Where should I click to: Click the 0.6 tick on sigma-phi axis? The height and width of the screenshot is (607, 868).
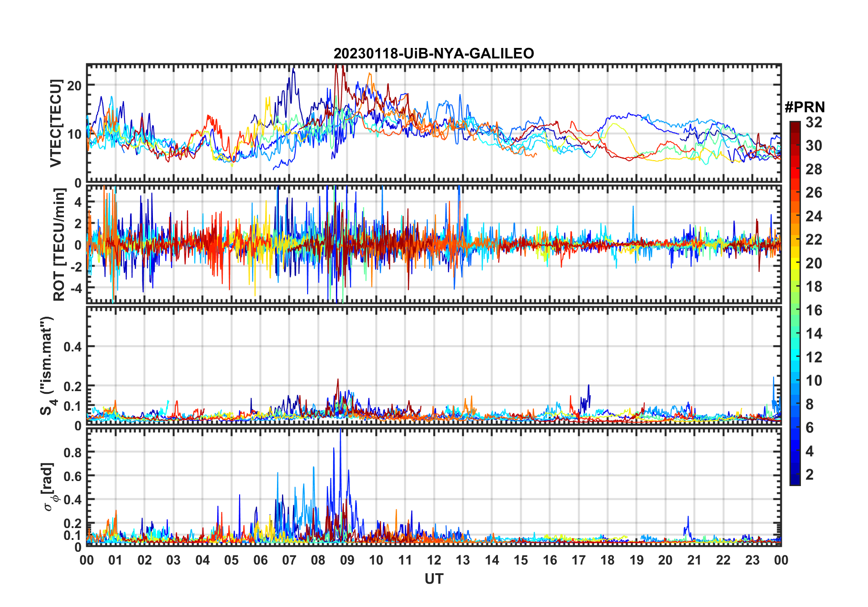tap(73, 476)
